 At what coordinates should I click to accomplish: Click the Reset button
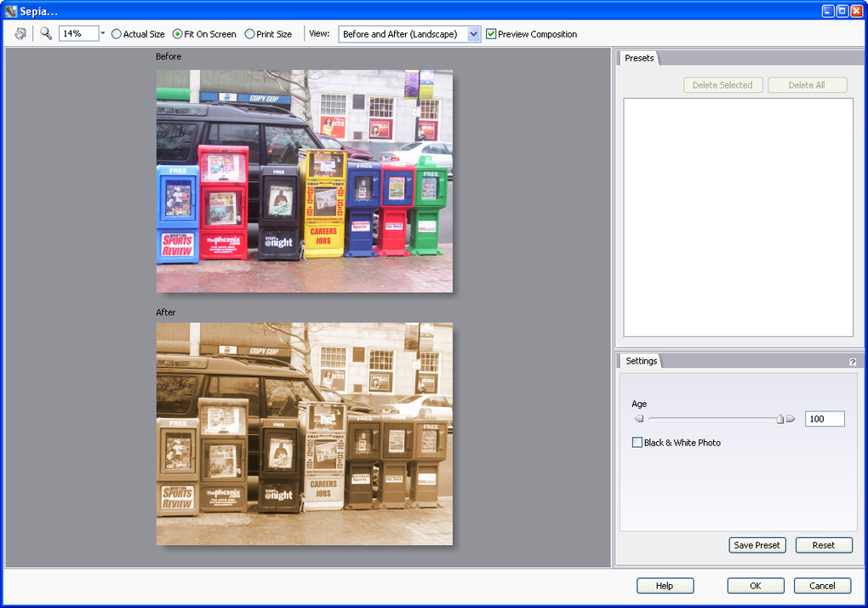[x=823, y=545]
